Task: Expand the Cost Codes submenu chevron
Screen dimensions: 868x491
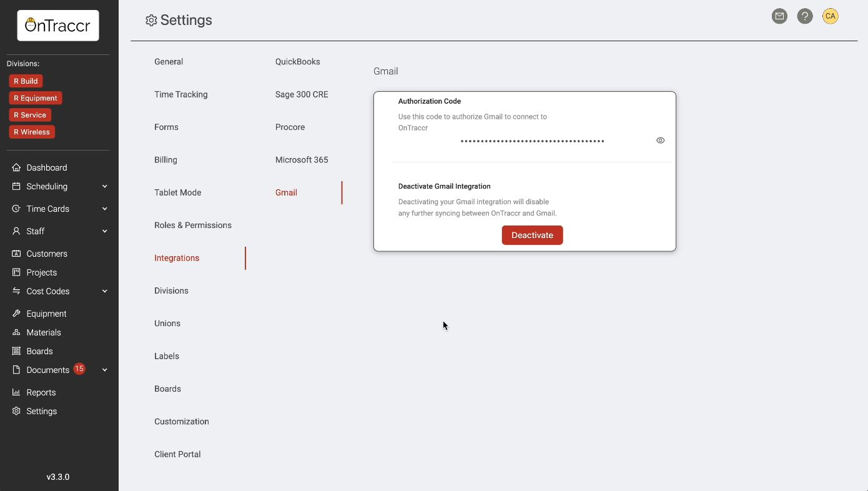Action: (x=105, y=291)
